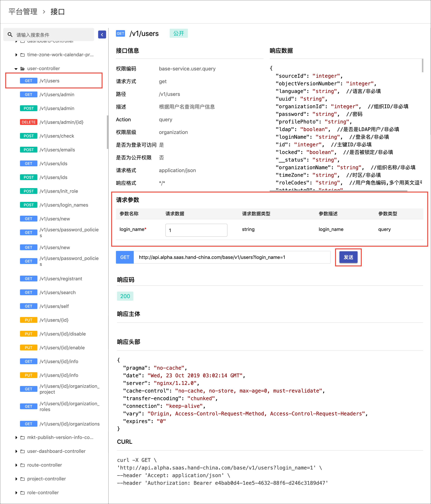This screenshot has width=431, height=504.
Task: Click the > separator in the breadcrumb
Action: coord(44,12)
